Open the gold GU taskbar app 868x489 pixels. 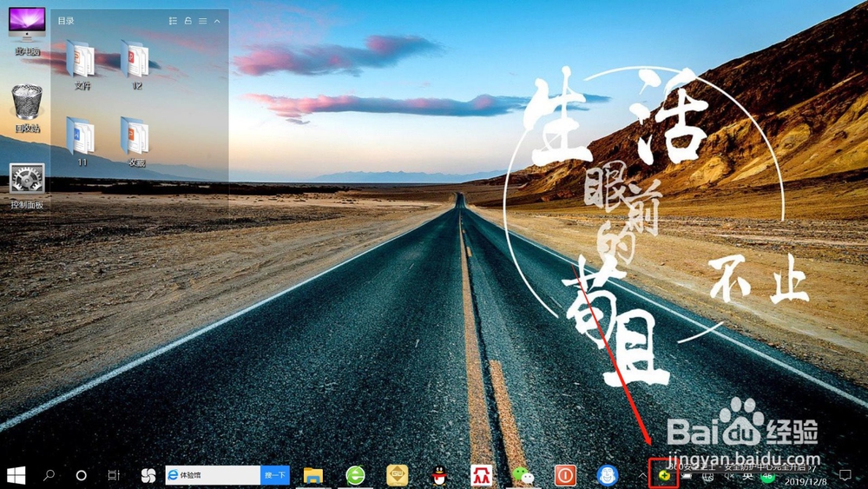(x=397, y=475)
